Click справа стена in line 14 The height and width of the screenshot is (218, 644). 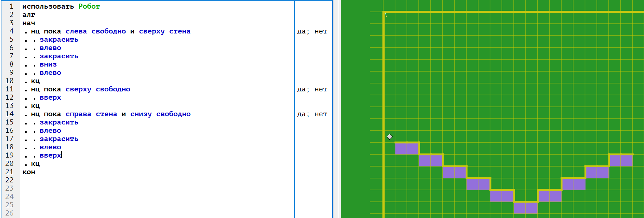pyautogui.click(x=91, y=114)
